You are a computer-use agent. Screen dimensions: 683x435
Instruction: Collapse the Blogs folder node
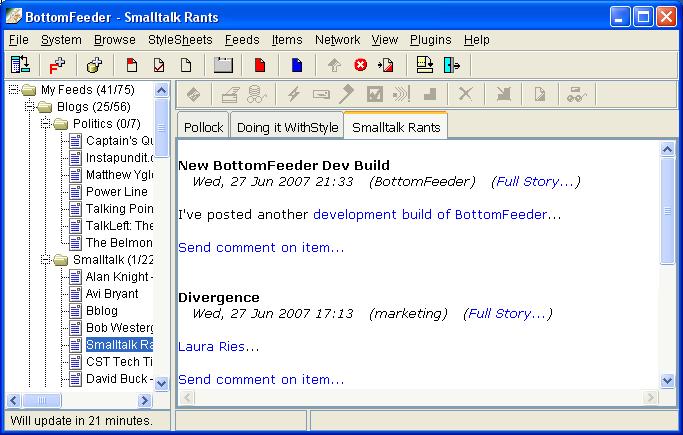[30, 107]
